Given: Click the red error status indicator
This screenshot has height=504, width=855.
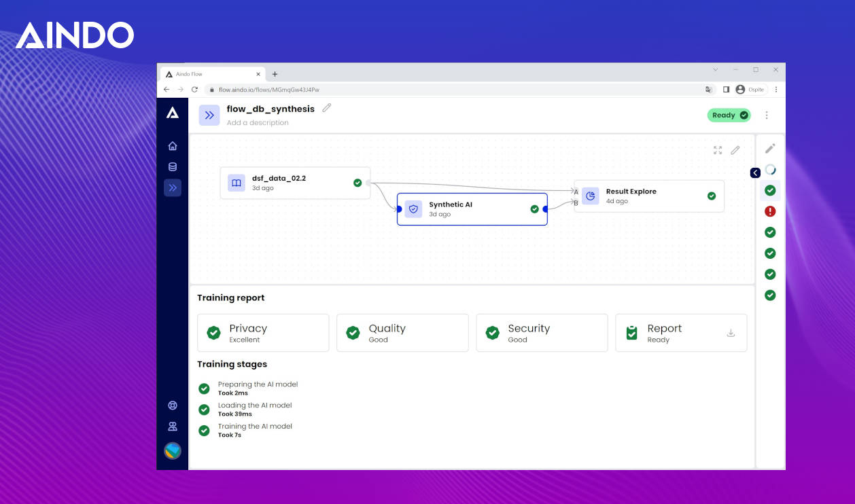Looking at the screenshot, I should [770, 211].
